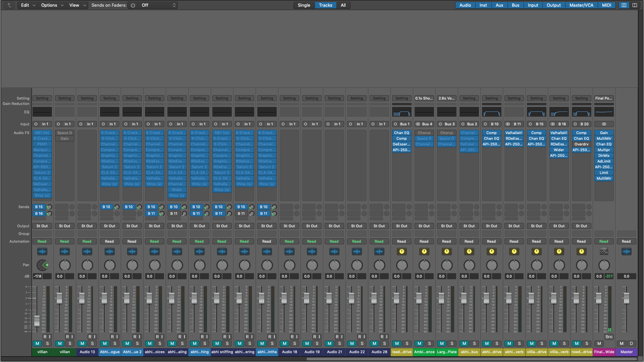Select wide channel strips icon
644x362 pixels.
tap(635, 5)
